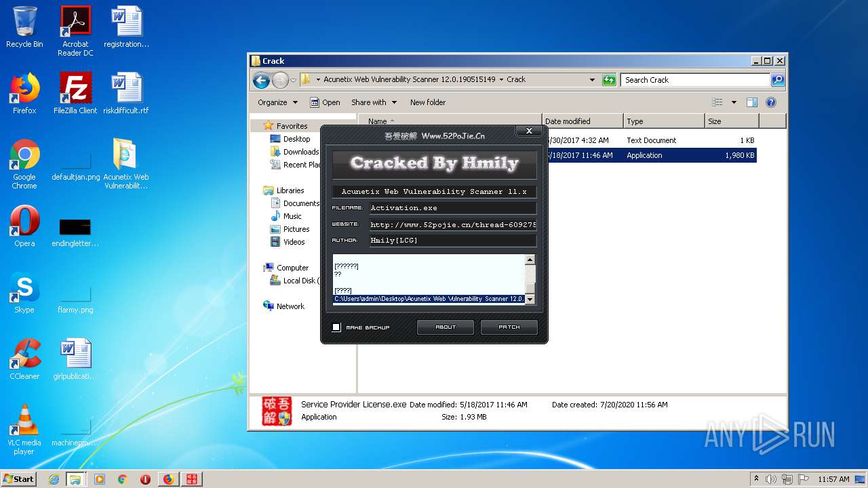
Task: Open riskdifficult.rtf desktop file
Action: coord(126,94)
